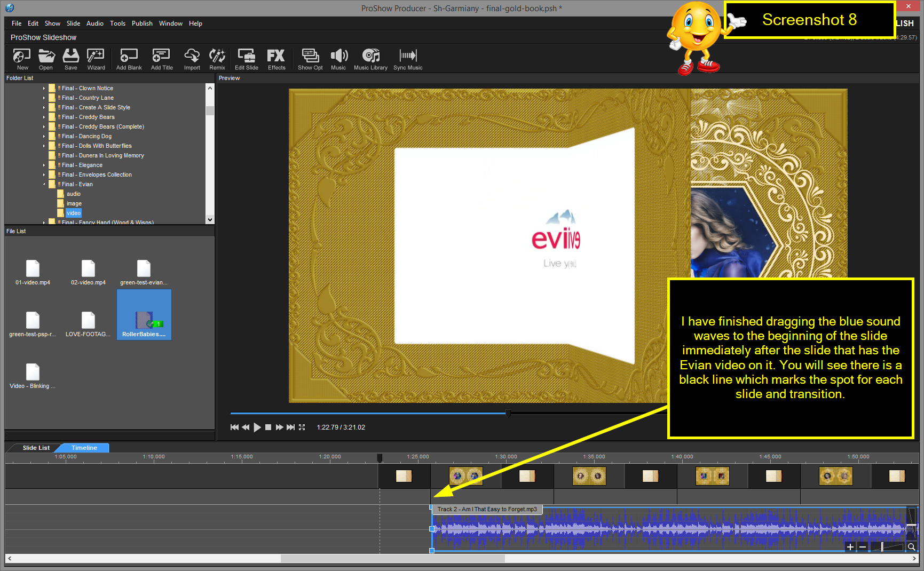Image resolution: width=924 pixels, height=571 pixels.
Task: Select the audio subfolder under Evian
Action: click(74, 194)
